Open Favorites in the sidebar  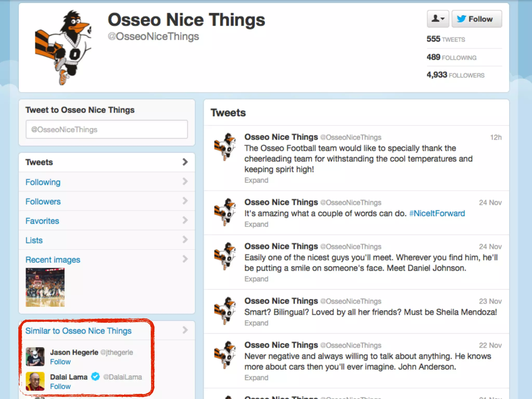point(42,221)
